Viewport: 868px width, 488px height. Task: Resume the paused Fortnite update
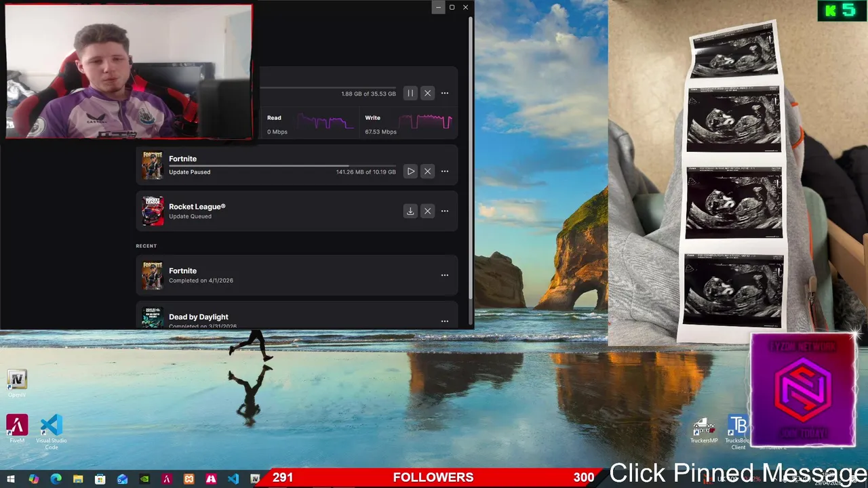[x=410, y=171]
